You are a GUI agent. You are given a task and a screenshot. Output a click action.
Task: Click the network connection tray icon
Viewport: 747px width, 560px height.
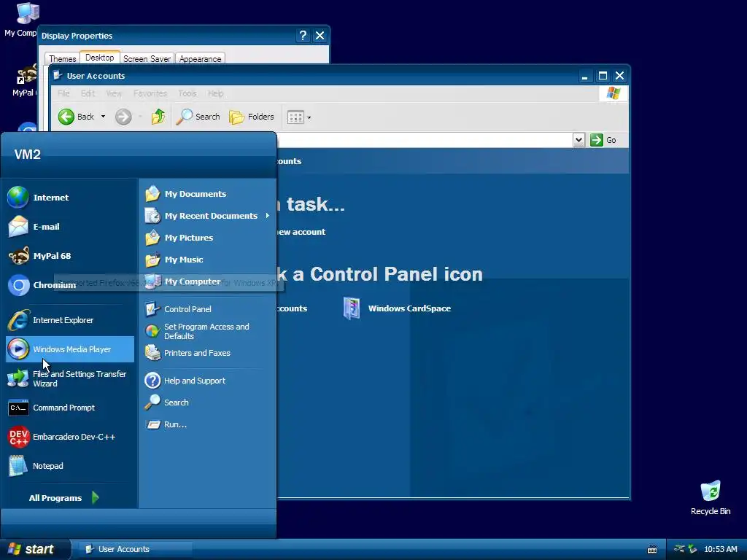(x=680, y=549)
